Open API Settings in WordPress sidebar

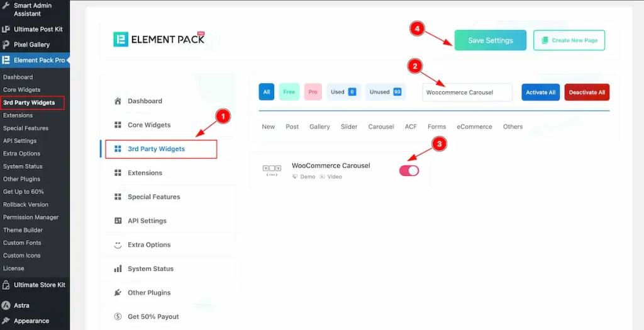pos(19,140)
